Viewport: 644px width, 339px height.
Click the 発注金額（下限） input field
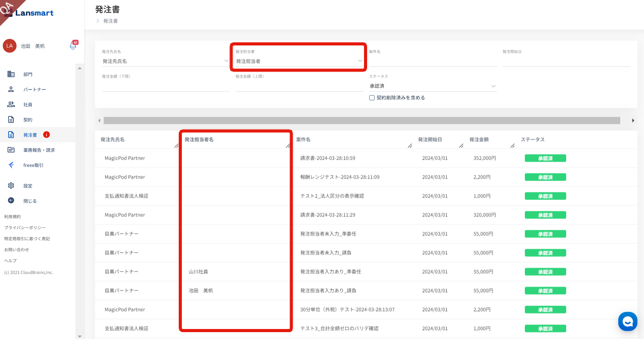click(166, 86)
